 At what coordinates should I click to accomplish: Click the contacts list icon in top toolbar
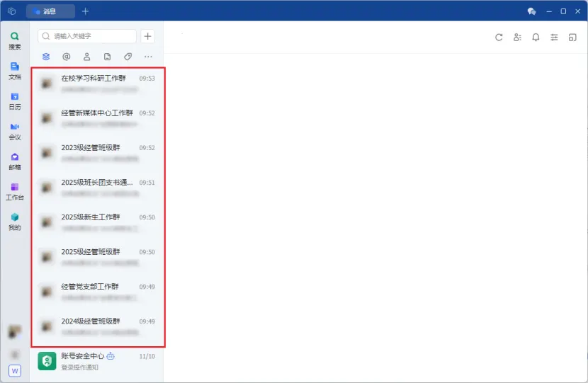[517, 37]
